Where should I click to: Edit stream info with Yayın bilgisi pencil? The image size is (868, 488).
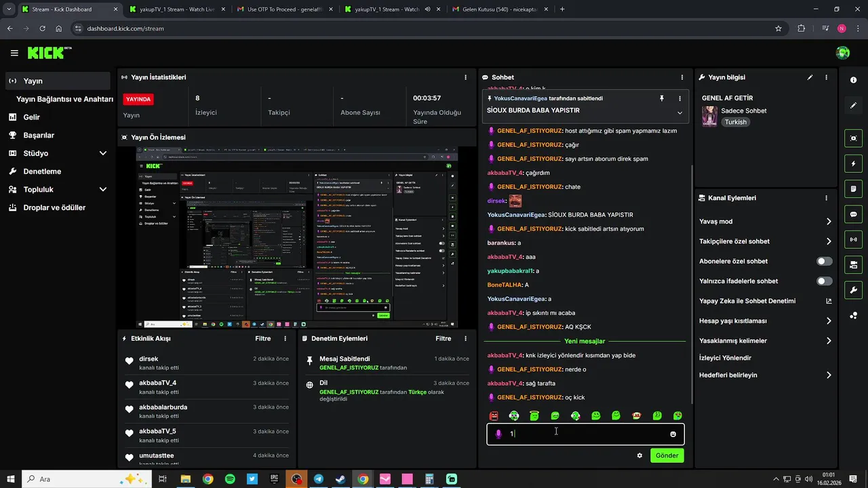tap(810, 77)
